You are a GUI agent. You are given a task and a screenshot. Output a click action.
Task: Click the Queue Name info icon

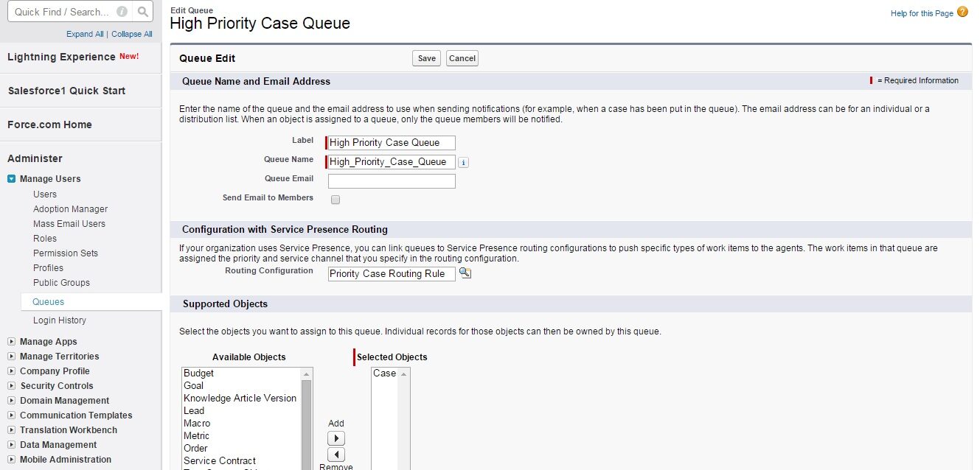463,162
